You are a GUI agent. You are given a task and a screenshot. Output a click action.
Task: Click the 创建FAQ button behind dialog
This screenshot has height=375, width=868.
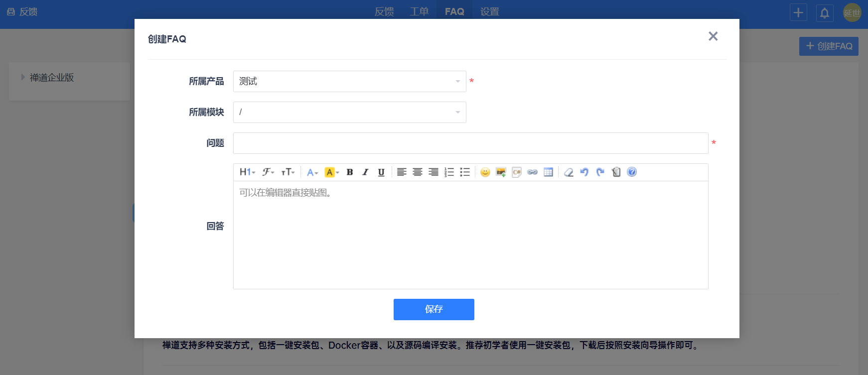[x=829, y=46]
